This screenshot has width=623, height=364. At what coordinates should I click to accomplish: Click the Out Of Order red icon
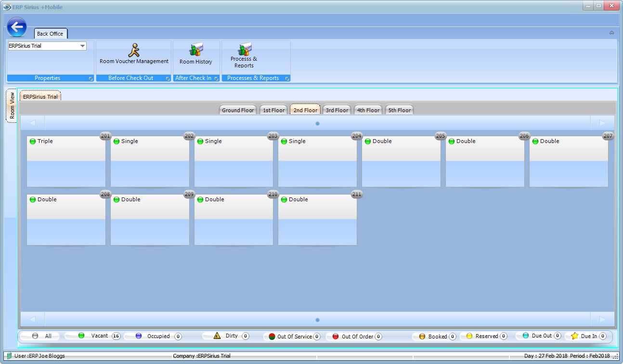click(x=336, y=337)
